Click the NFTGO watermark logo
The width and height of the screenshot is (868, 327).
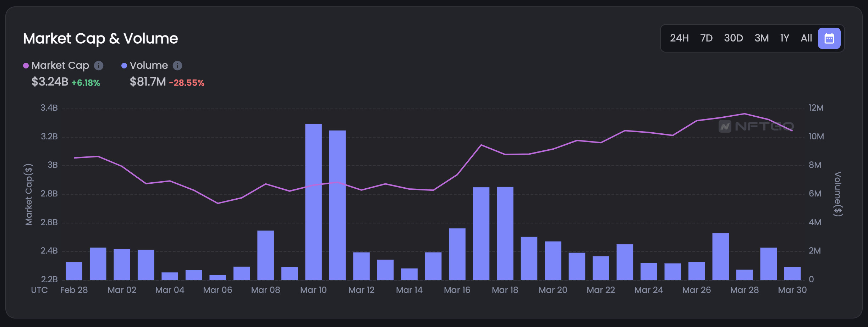756,126
